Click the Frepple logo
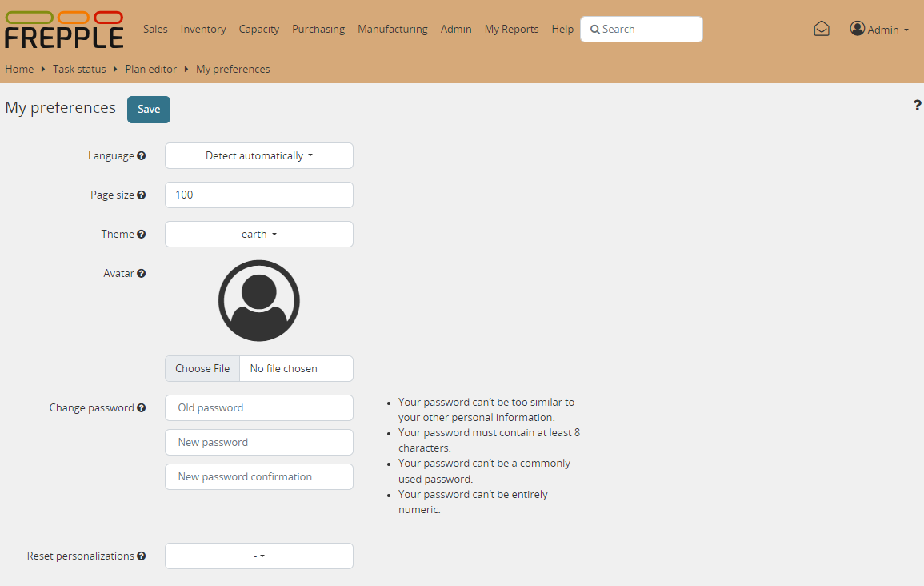The height and width of the screenshot is (586, 924). [x=64, y=30]
